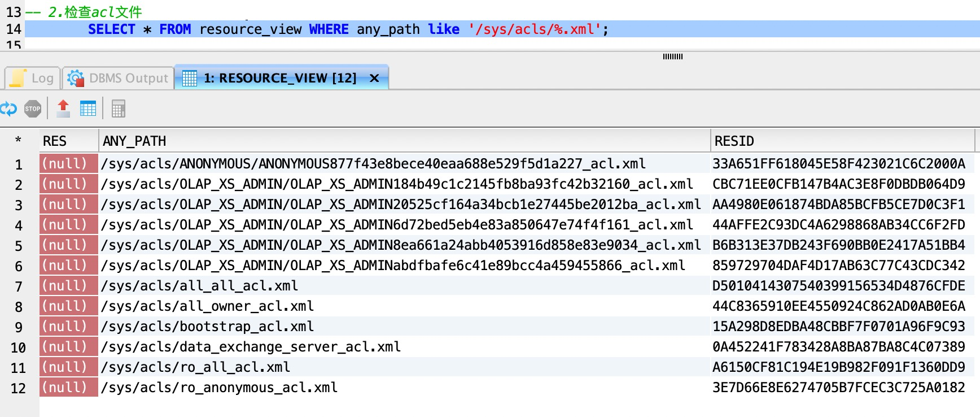
Task: Click the calculator icon in results toolbar
Action: pyautogui.click(x=118, y=108)
